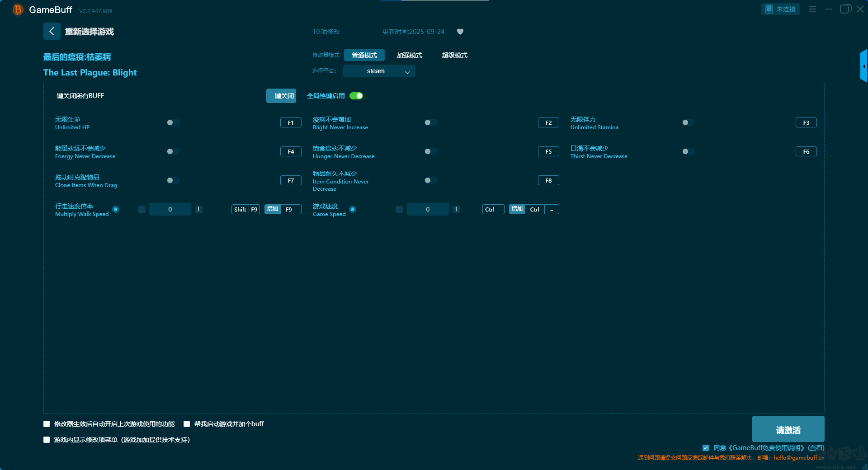868x470 pixels.
Task: Click the star badge next to Game Speed
Action: pyautogui.click(x=353, y=209)
